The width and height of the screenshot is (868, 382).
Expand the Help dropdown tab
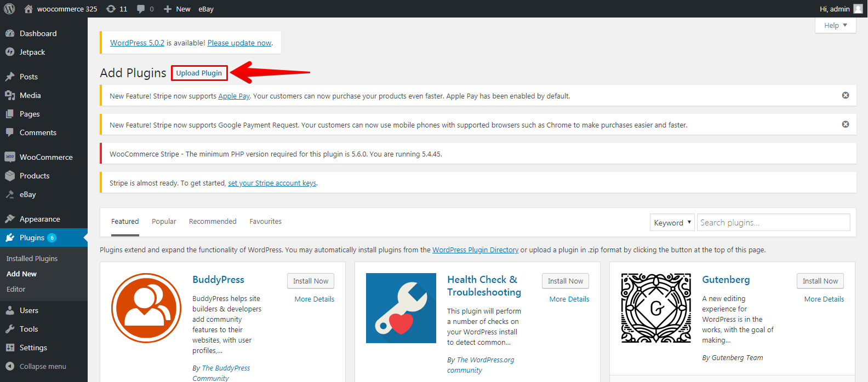pyautogui.click(x=836, y=25)
